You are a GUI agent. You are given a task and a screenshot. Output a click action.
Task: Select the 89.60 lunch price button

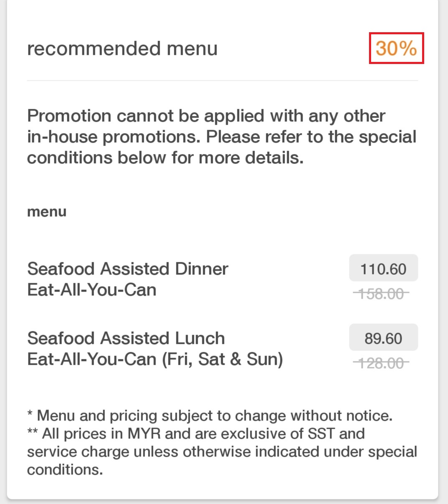pyautogui.click(x=383, y=338)
